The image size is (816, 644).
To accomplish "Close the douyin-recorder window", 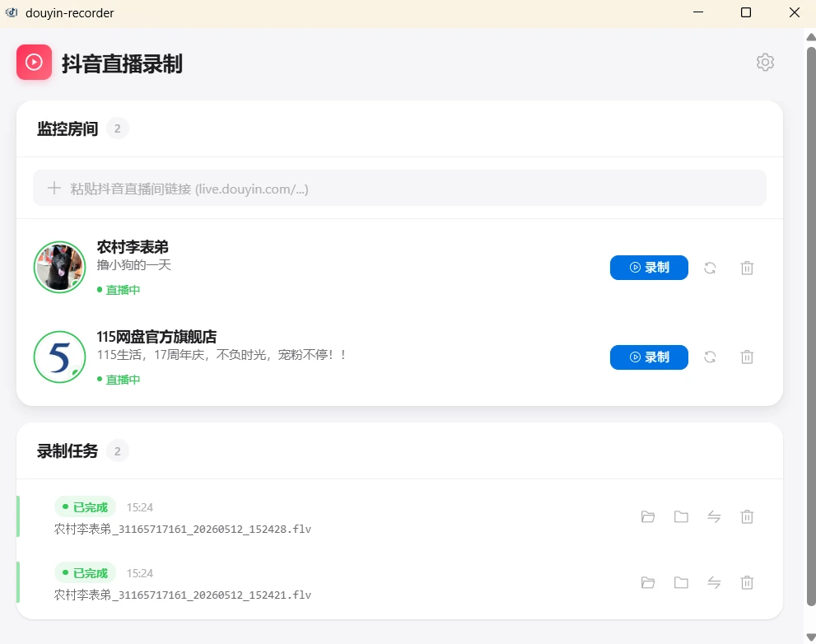I will pos(794,12).
